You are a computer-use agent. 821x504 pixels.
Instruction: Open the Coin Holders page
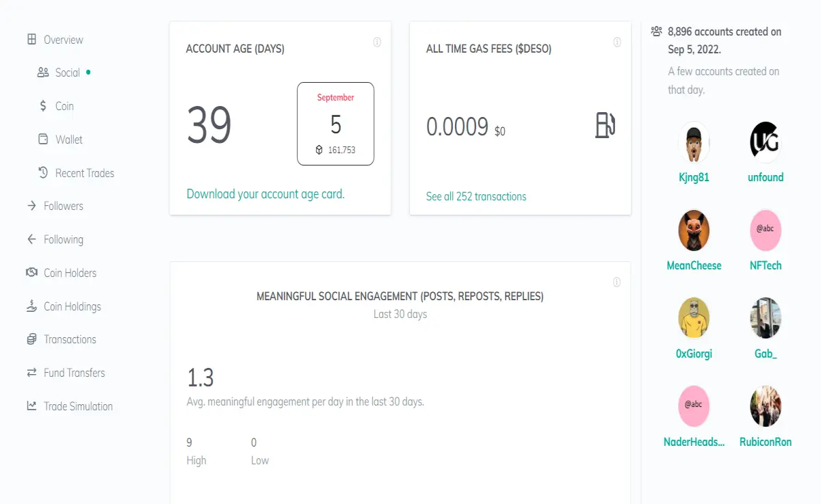coord(70,273)
